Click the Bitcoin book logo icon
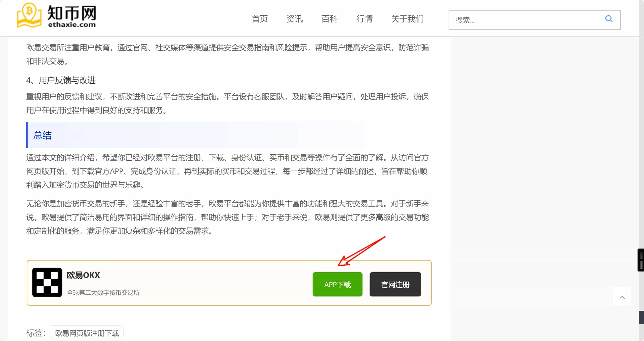This screenshot has width=644, height=341. pyautogui.click(x=29, y=15)
